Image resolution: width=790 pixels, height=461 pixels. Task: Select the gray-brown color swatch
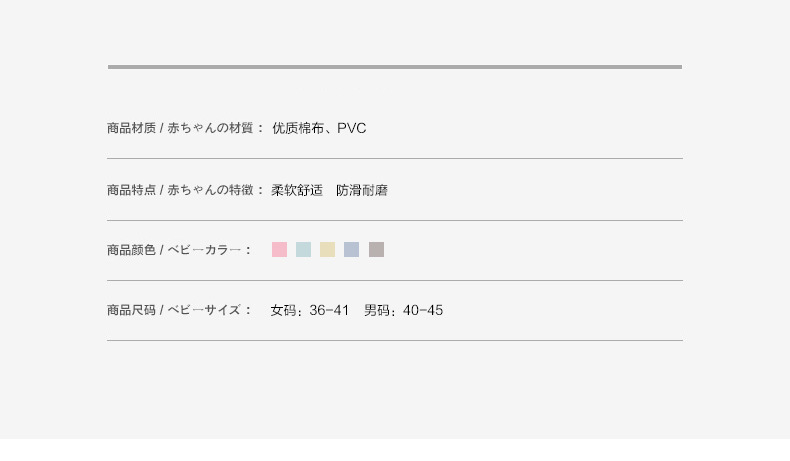point(376,249)
